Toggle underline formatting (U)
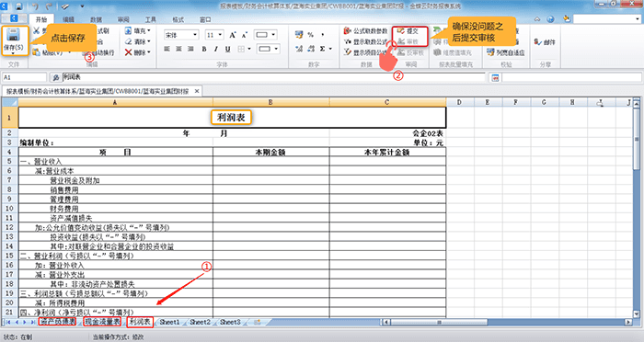Image resolution: width=644 pixels, height=342 pixels. pos(227,49)
